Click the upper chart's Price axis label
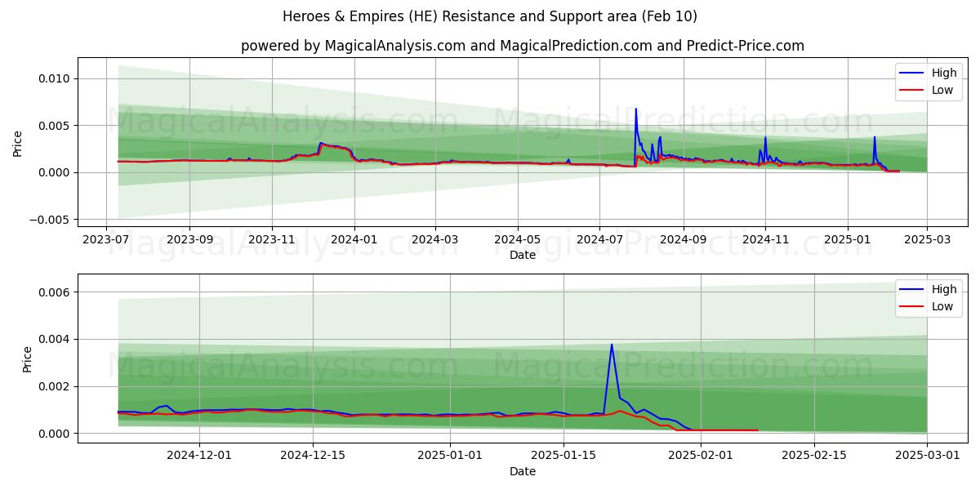 [18, 144]
